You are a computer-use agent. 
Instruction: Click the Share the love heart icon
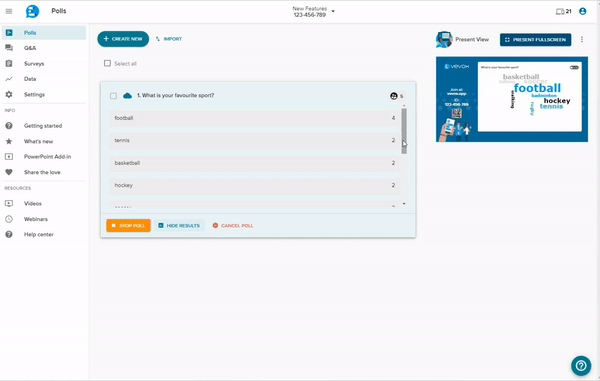click(x=9, y=172)
